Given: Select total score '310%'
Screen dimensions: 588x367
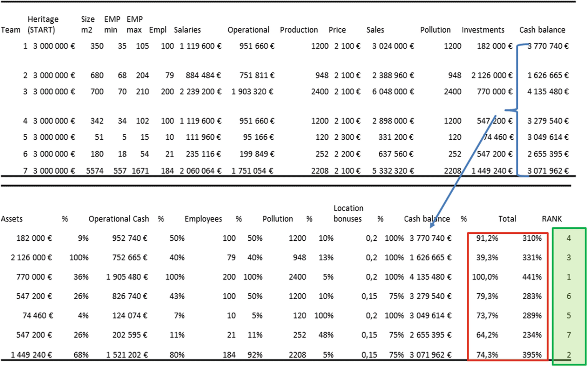Looking at the screenshot, I should click(x=532, y=238).
